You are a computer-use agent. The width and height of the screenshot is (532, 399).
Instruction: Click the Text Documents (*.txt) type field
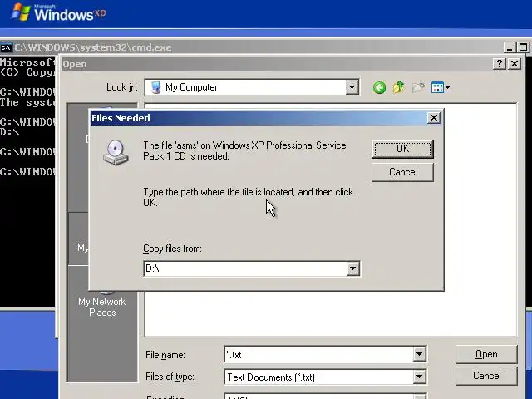click(x=319, y=377)
